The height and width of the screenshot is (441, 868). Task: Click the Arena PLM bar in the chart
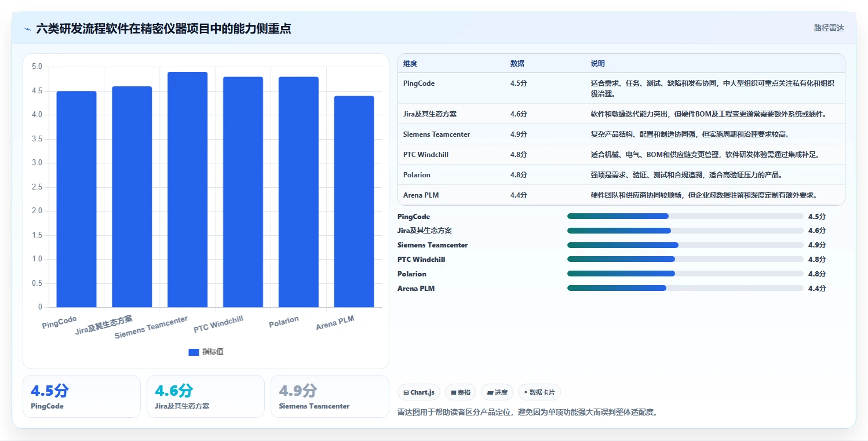click(354, 201)
